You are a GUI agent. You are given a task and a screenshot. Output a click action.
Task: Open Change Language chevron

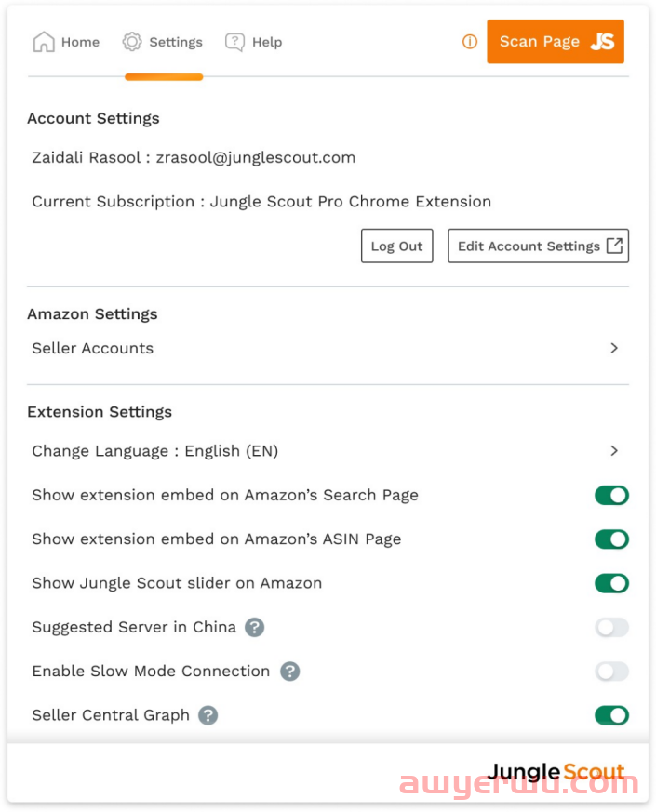click(614, 450)
